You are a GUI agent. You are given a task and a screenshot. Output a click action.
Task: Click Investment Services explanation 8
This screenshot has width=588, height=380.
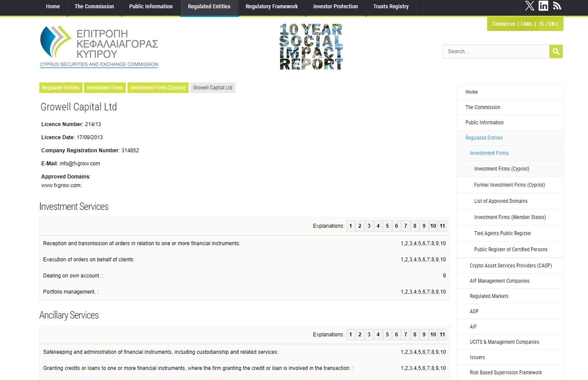415,226
